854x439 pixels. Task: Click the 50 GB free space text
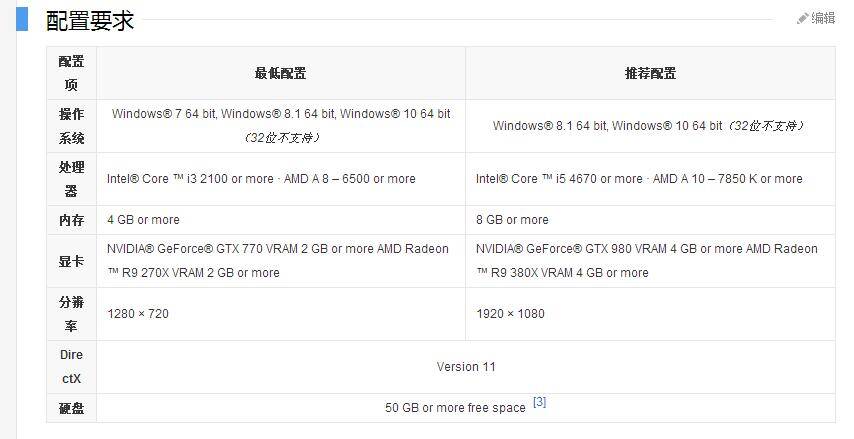(455, 408)
